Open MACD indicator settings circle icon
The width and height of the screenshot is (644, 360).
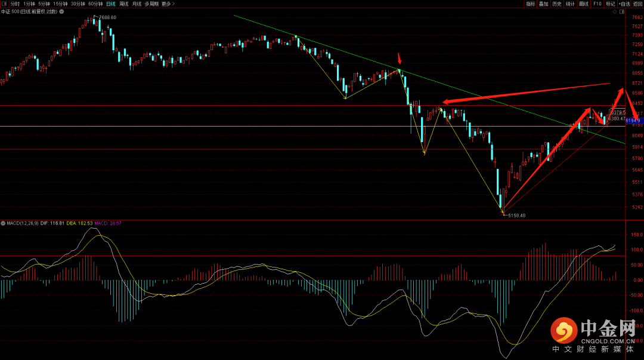pos(3,223)
